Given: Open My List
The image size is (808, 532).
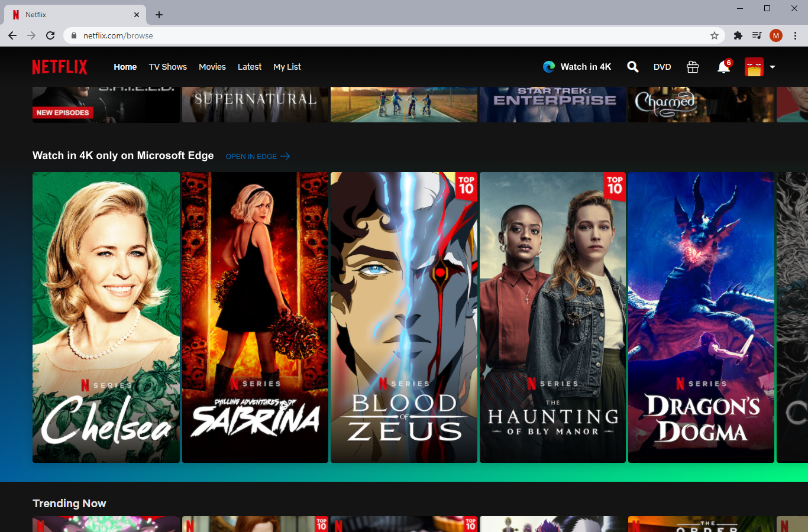Looking at the screenshot, I should tap(287, 67).
